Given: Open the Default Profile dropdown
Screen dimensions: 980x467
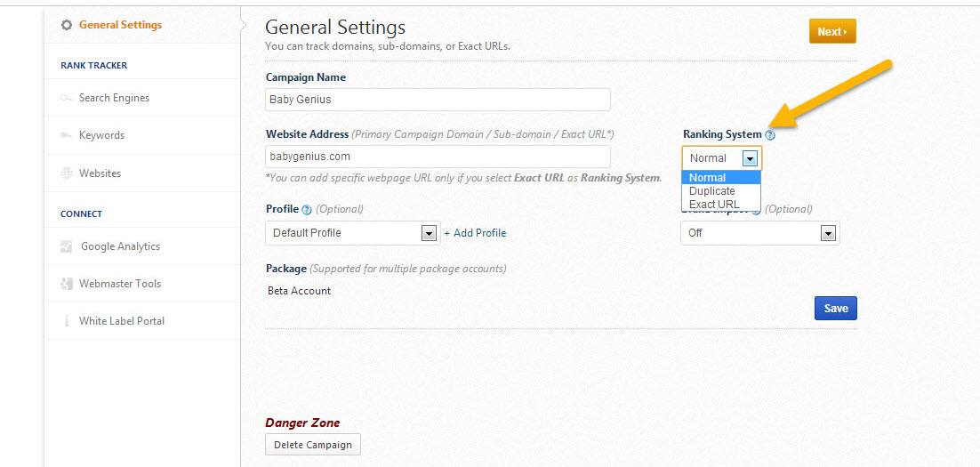Looking at the screenshot, I should tap(352, 233).
